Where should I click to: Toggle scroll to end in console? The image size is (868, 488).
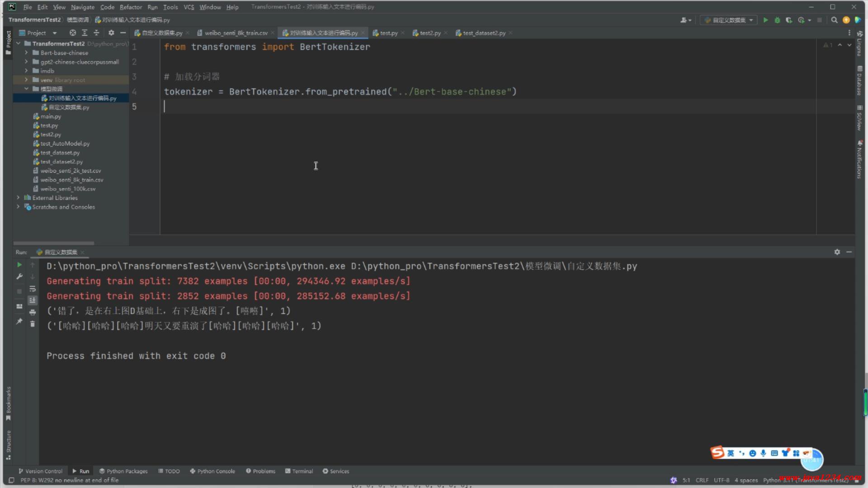coord(33,300)
